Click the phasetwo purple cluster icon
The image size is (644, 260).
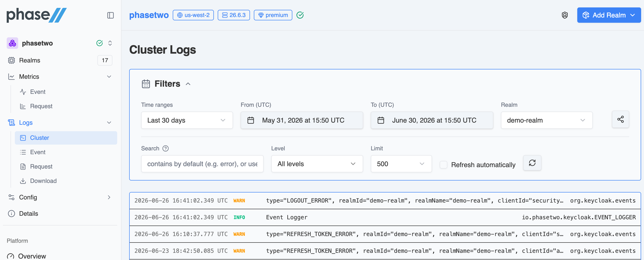(12, 43)
